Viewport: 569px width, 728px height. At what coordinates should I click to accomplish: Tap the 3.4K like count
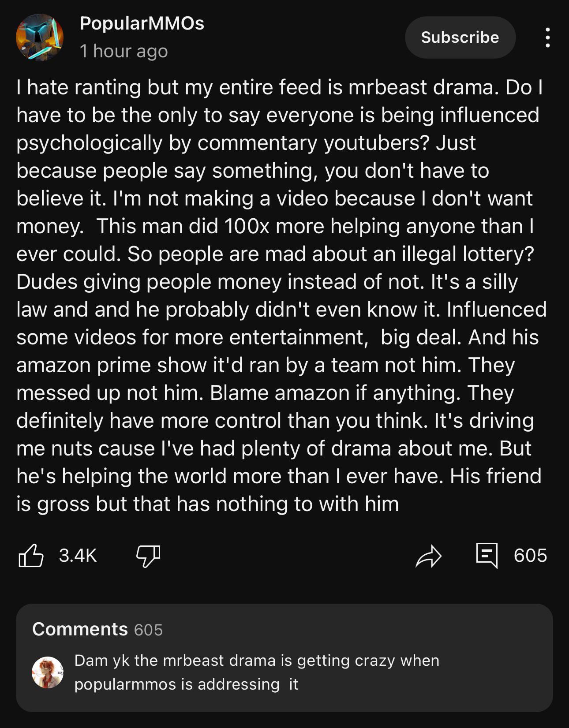[x=78, y=556]
